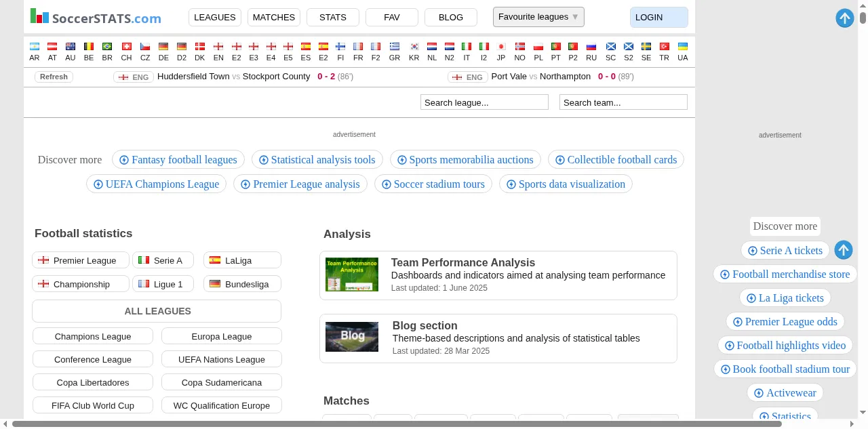The image size is (868, 429).
Task: Follow the Premier League odds link
Action: [785, 322]
